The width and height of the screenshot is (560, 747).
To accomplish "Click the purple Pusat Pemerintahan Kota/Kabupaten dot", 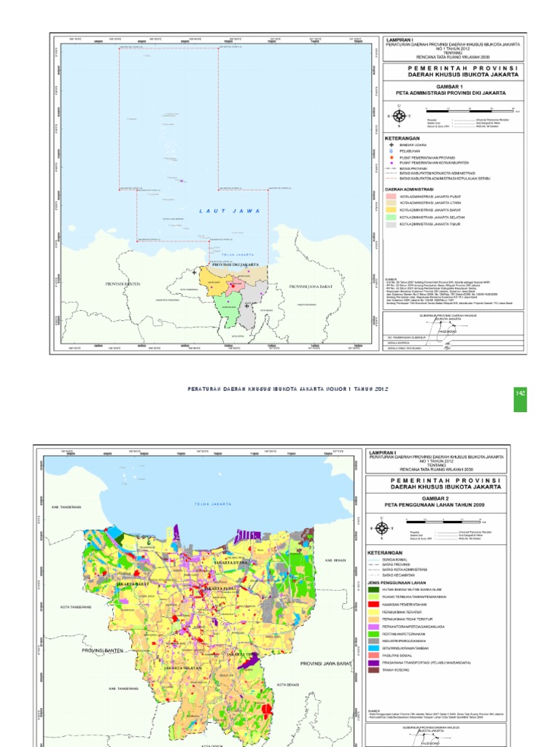I will (391, 163).
